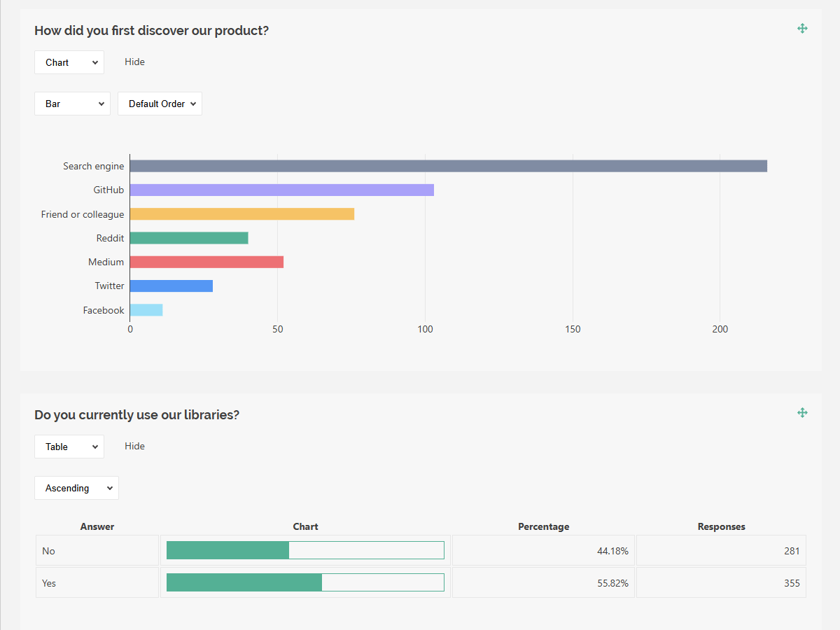Click the blue Twitter bar
840x630 pixels.
click(x=171, y=286)
